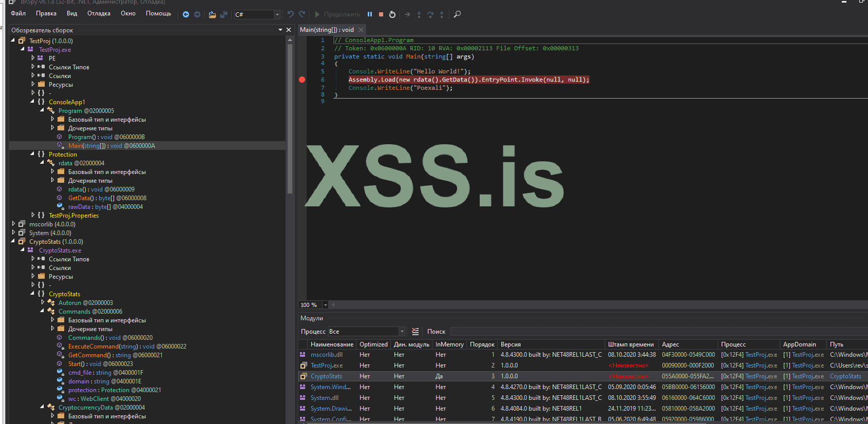Click the undo arrow icon in toolbar
Image resolution: width=868 pixels, height=424 pixels.
(x=291, y=14)
